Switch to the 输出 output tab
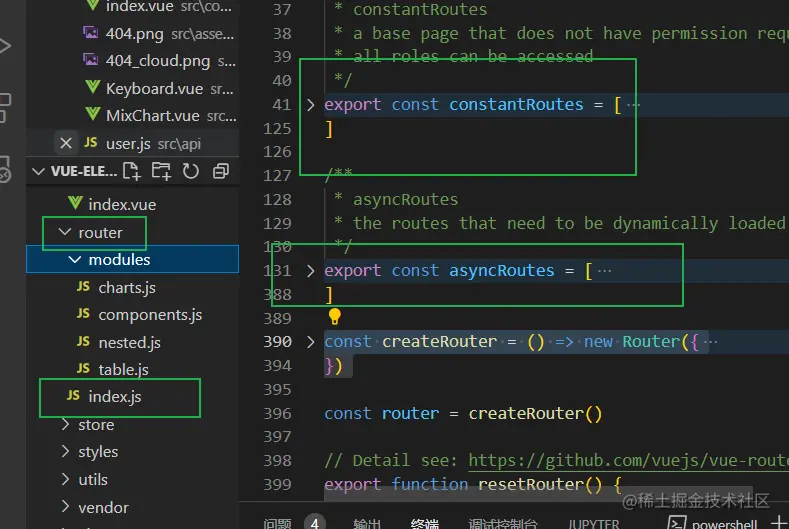The image size is (789, 529). pyautogui.click(x=367, y=523)
